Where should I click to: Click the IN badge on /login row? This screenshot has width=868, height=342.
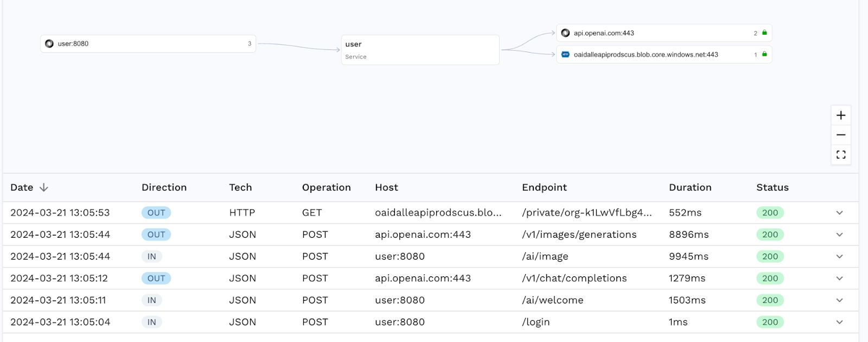point(152,322)
